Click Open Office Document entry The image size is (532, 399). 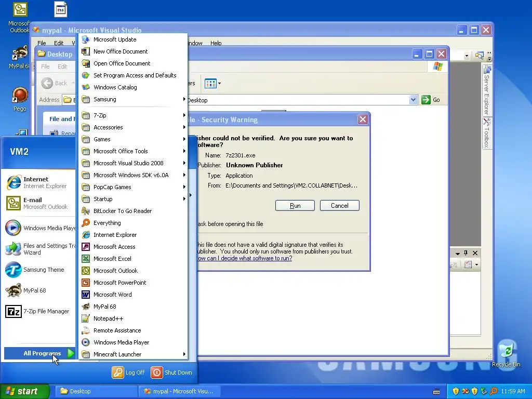click(x=133, y=63)
